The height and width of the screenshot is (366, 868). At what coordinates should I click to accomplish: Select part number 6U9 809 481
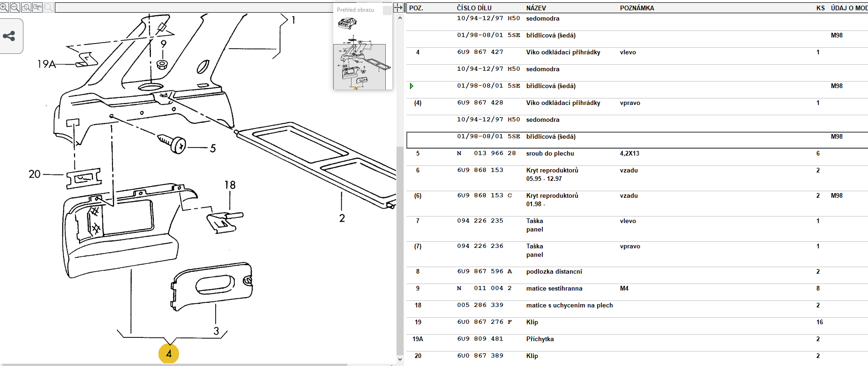pos(480,339)
